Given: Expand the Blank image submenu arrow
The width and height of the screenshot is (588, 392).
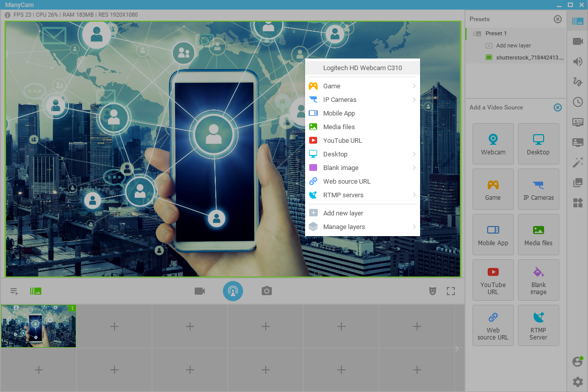Looking at the screenshot, I should pyautogui.click(x=414, y=167).
